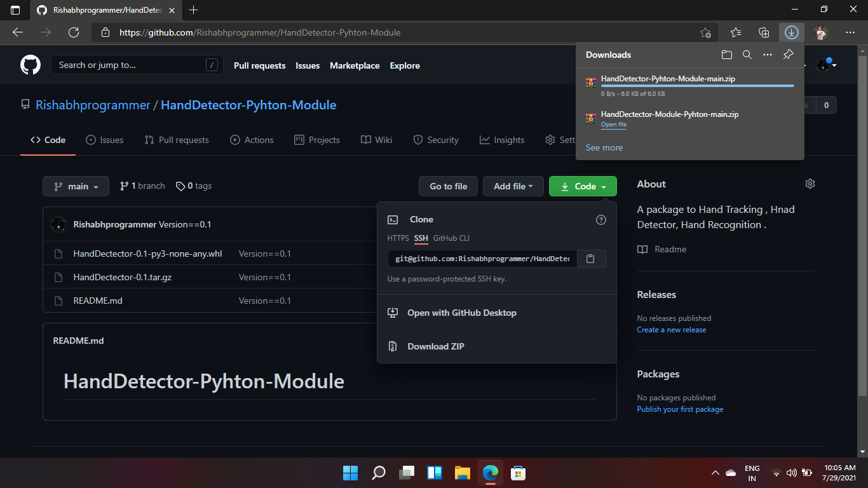Click Open file link under HandDectector-Module zip
Screen dimensions: 868x488
click(614, 125)
